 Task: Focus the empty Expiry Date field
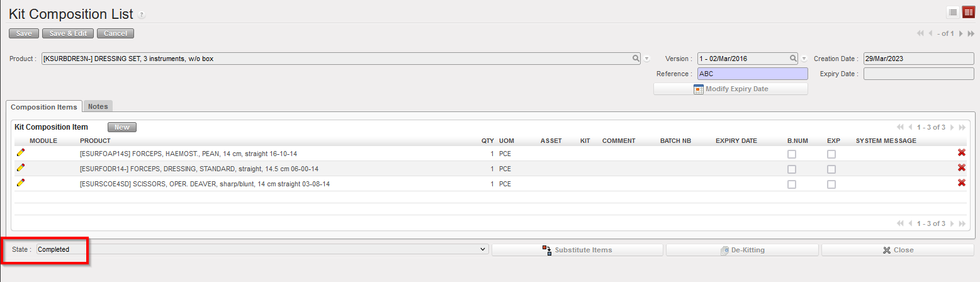919,74
